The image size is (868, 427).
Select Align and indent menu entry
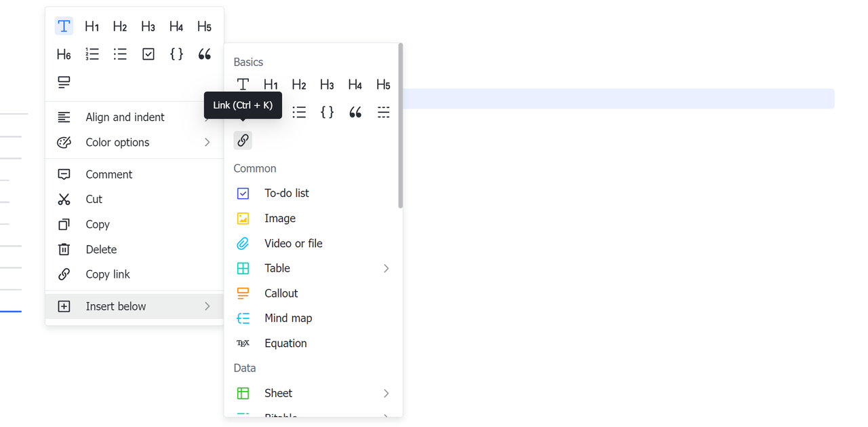134,117
